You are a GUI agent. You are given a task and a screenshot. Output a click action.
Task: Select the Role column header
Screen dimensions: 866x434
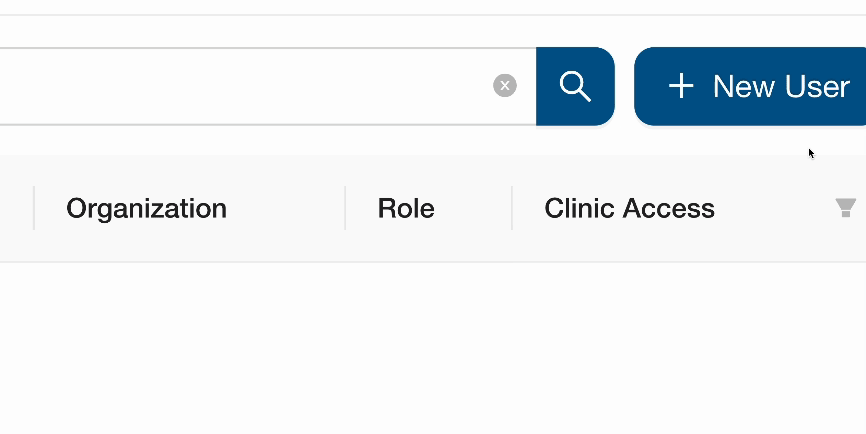406,208
